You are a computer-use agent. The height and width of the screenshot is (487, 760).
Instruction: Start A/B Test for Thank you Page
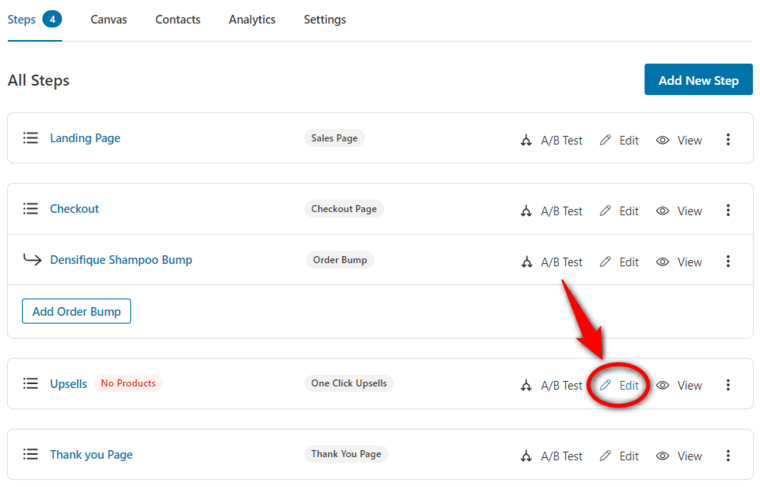tap(552, 456)
